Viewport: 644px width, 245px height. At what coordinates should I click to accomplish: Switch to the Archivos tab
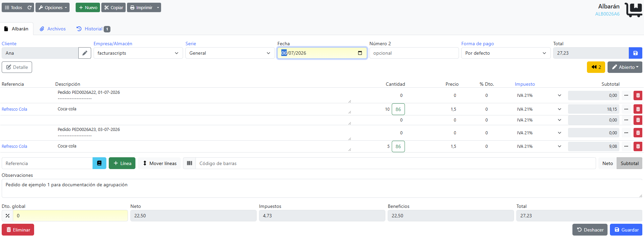click(53, 29)
